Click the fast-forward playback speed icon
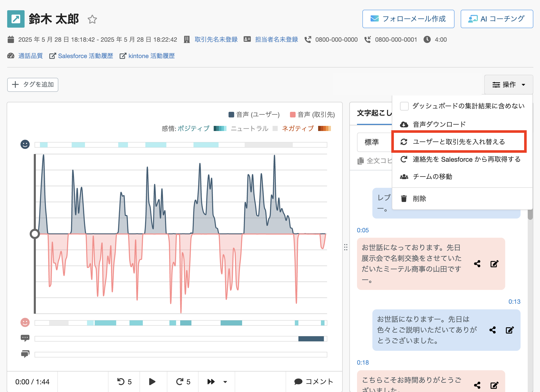The image size is (540, 392). (x=211, y=382)
